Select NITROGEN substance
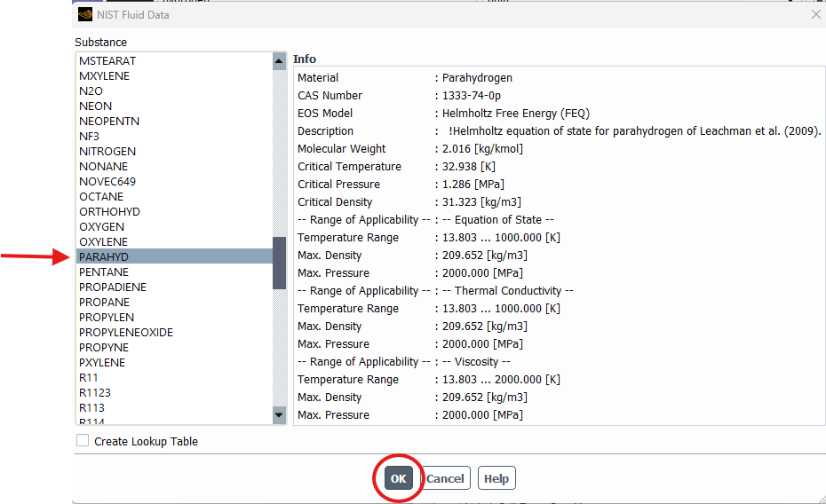 174,152
